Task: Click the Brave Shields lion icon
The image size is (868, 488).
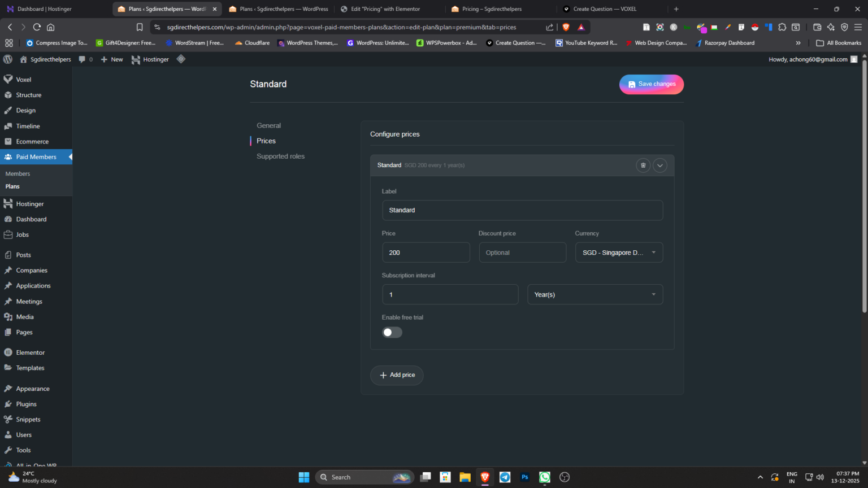Action: tap(566, 27)
